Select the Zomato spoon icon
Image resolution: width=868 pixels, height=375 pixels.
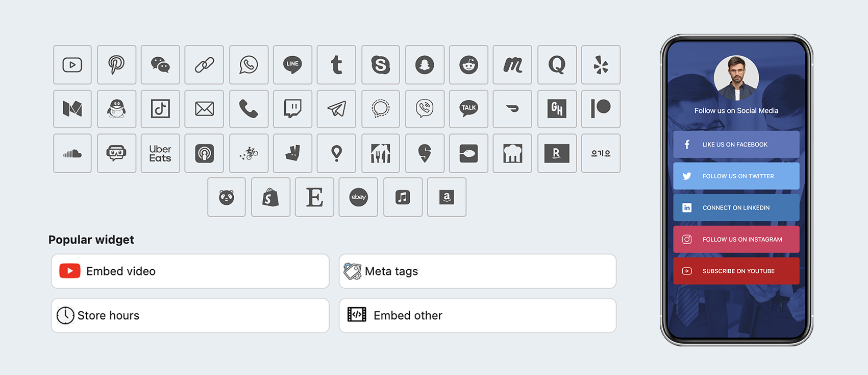(x=468, y=153)
